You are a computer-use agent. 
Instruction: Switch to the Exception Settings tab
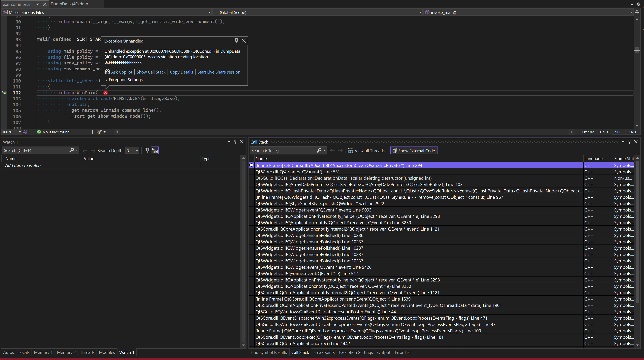(x=356, y=352)
